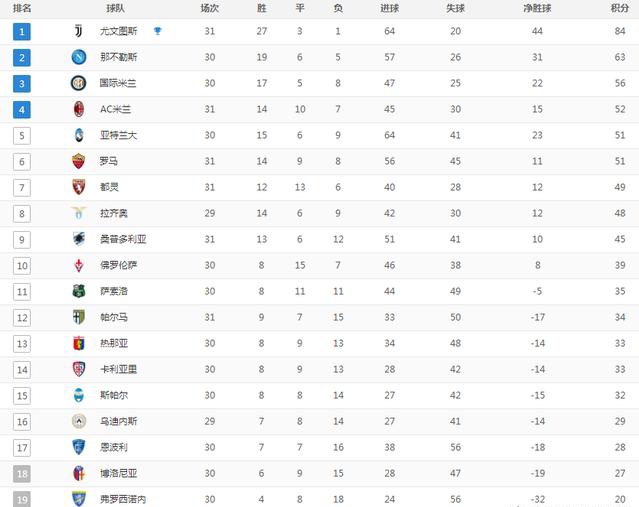Click the blue rank 1 badge
This screenshot has height=507, width=639.
click(22, 31)
